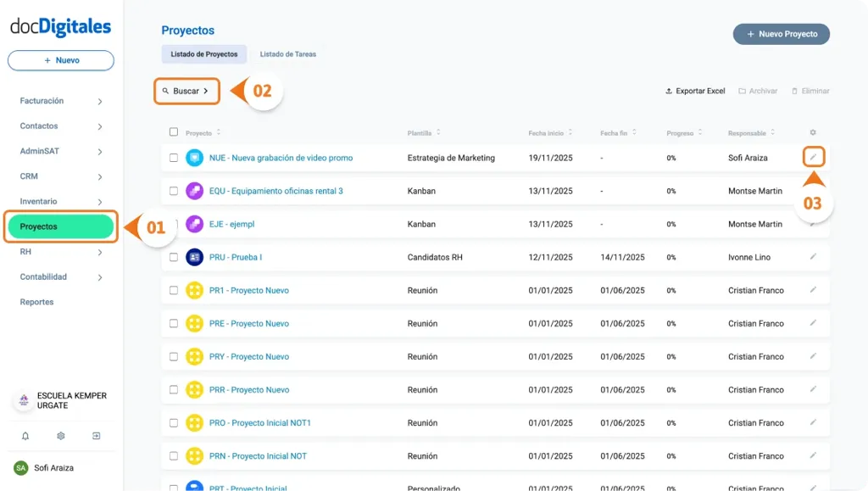Expand the CRM sidebar entry
868x491 pixels.
point(59,176)
